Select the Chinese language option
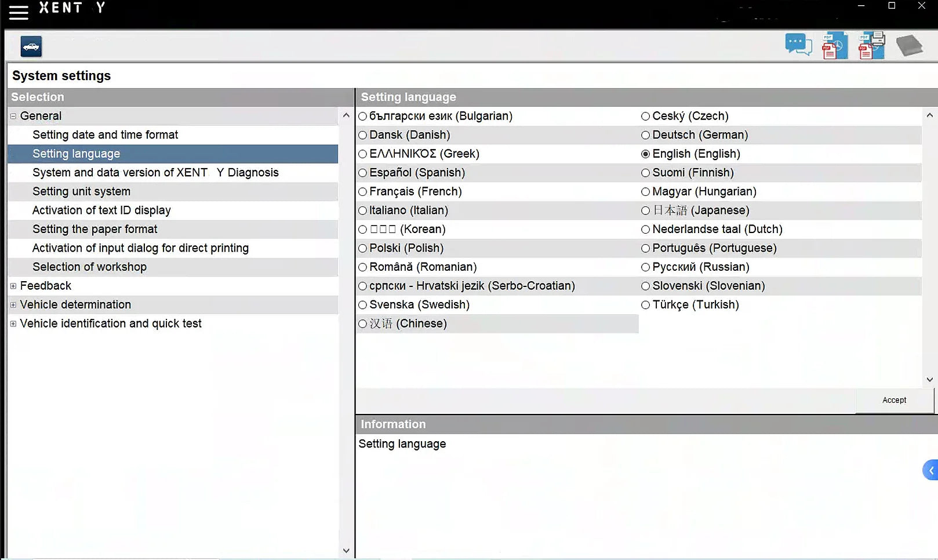The height and width of the screenshot is (560, 938). click(363, 324)
